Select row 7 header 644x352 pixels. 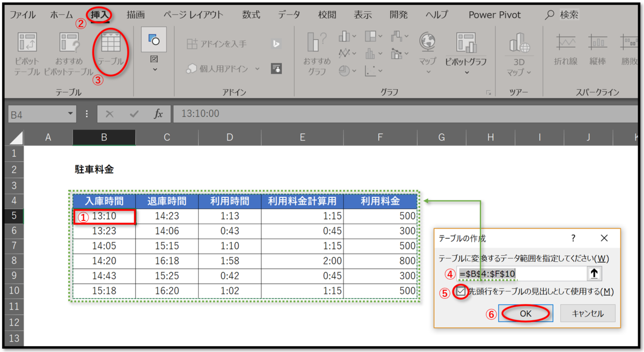click(14, 246)
